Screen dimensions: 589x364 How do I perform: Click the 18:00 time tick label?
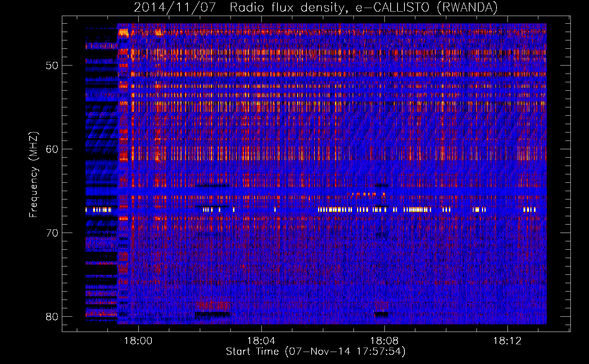coord(138,341)
